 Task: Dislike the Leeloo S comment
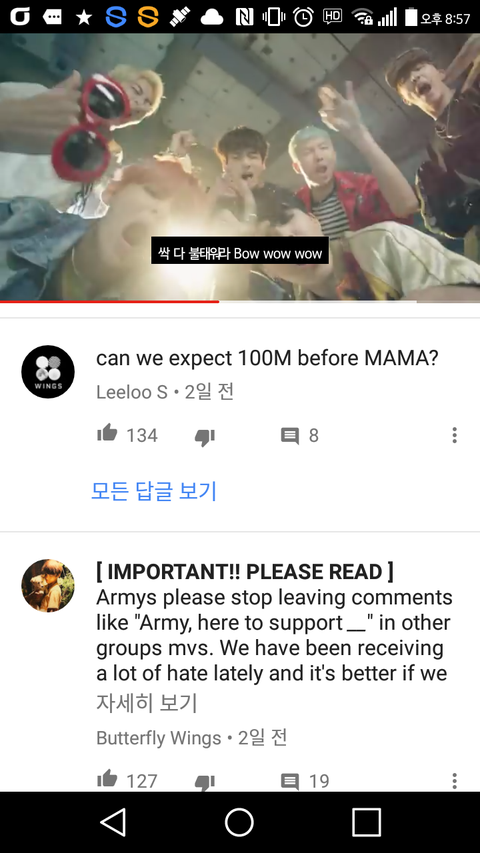click(x=205, y=437)
